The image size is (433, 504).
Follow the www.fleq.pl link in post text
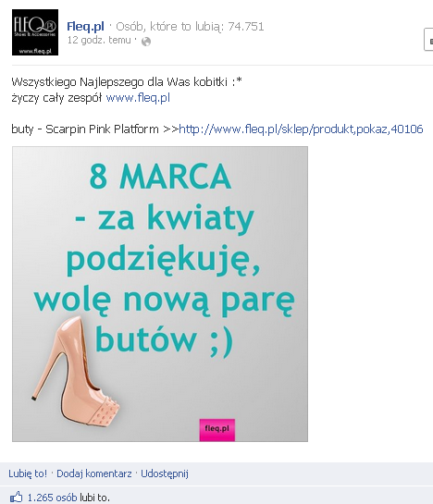[138, 98]
